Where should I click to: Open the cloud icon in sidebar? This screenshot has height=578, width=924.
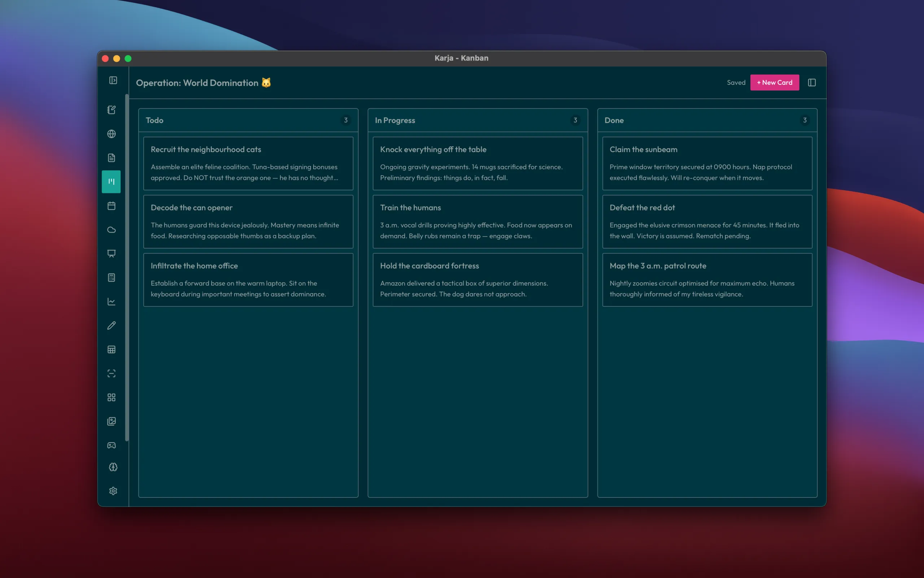point(112,230)
